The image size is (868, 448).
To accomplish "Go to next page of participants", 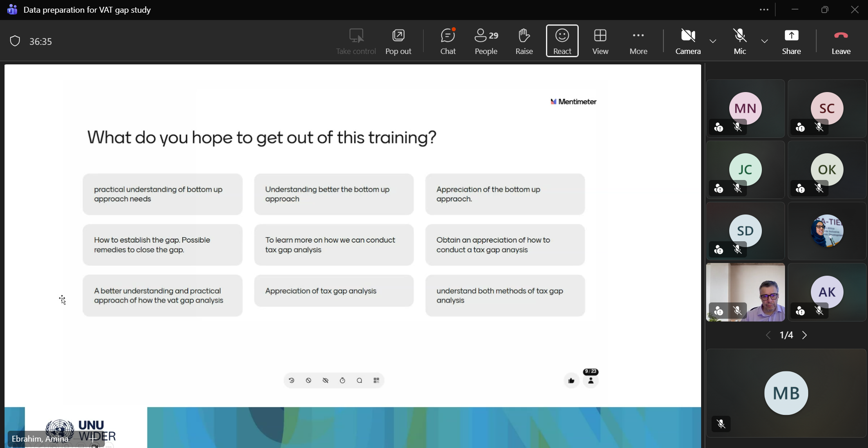I will coord(805,336).
